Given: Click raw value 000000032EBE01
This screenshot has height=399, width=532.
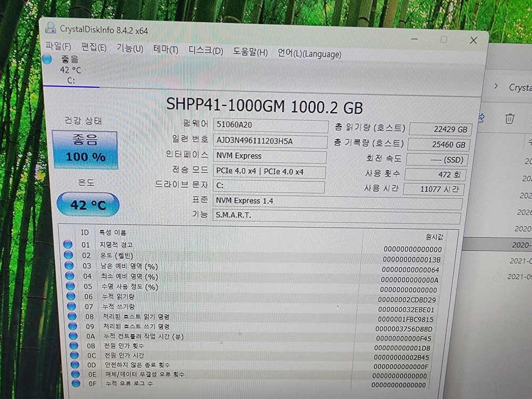Looking at the screenshot, I should [x=406, y=310].
